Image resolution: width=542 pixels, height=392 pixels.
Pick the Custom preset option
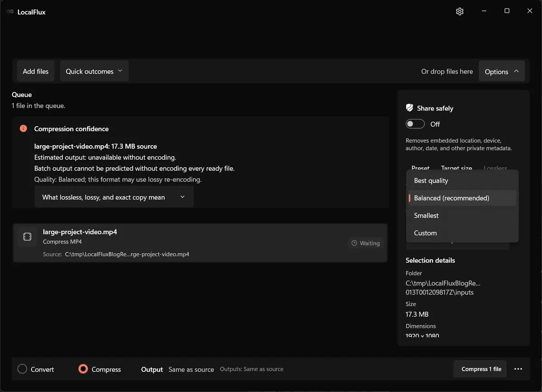click(x=462, y=233)
